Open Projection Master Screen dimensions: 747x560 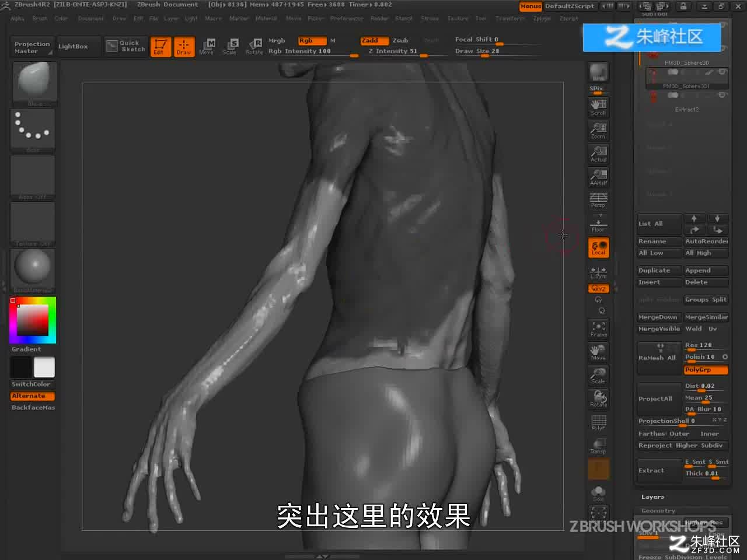point(32,47)
